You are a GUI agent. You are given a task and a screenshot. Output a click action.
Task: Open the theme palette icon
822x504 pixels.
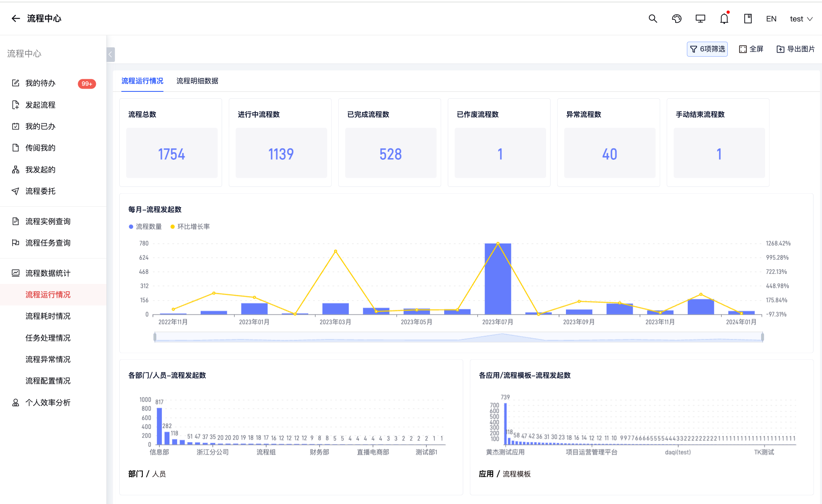coord(676,19)
